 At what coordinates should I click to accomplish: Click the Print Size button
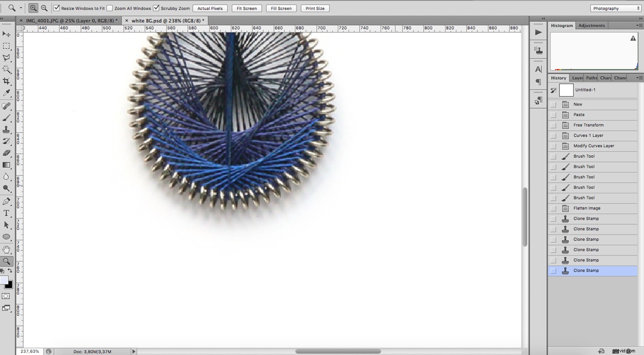[315, 8]
